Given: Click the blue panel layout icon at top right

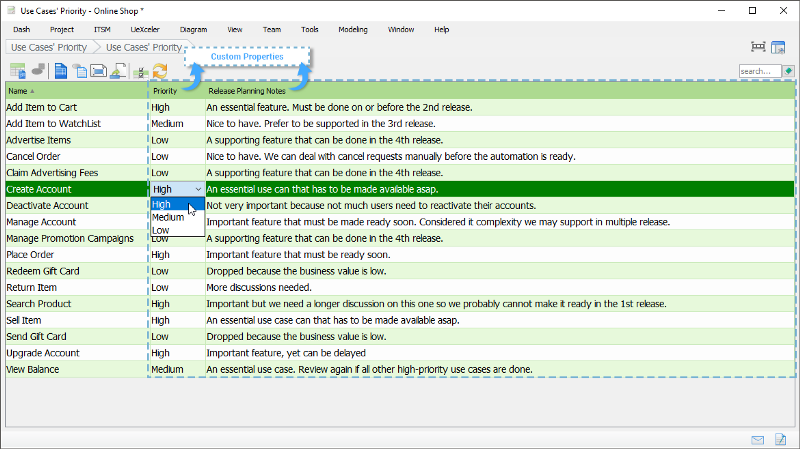Looking at the screenshot, I should [x=778, y=47].
